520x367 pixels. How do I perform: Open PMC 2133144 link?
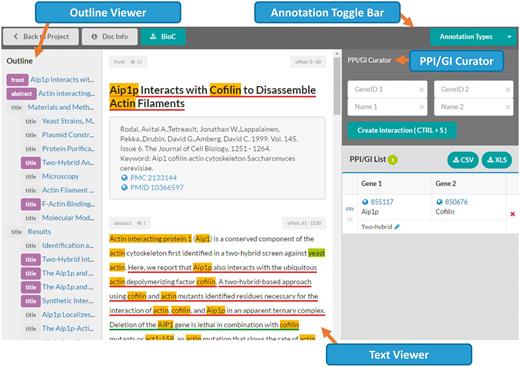click(x=153, y=178)
